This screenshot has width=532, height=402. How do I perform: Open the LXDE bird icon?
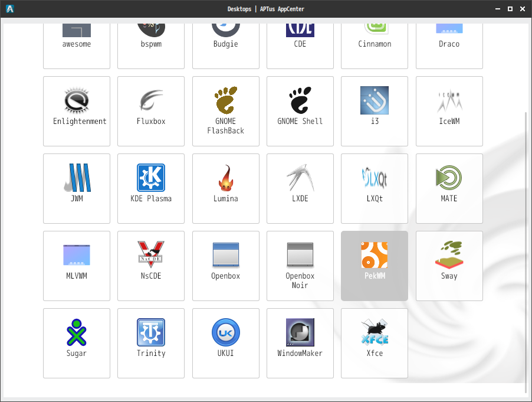point(300,178)
